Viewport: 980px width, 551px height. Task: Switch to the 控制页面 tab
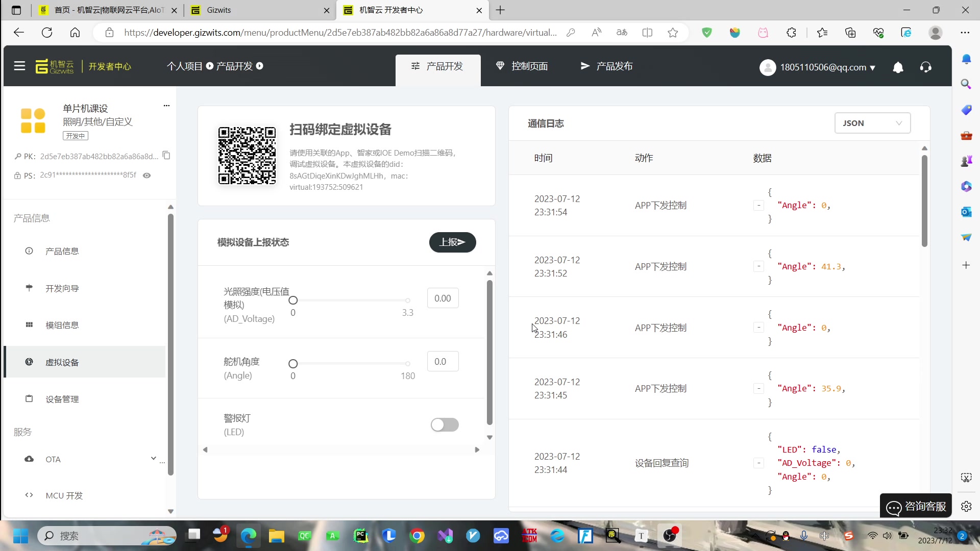coord(522,66)
